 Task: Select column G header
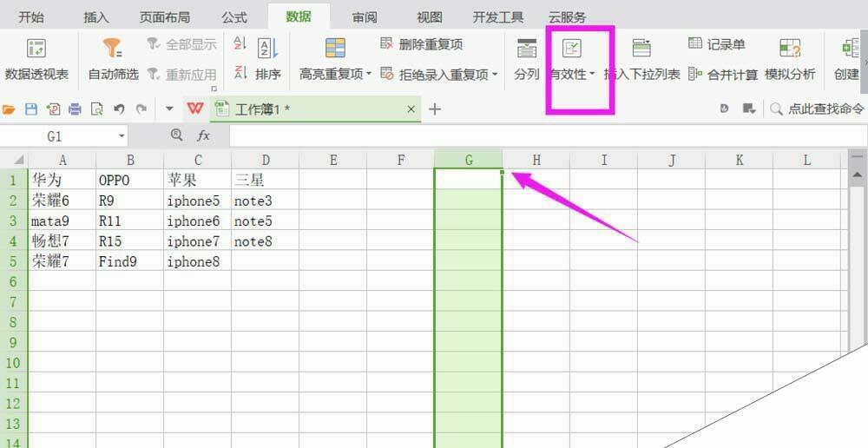pos(469,160)
